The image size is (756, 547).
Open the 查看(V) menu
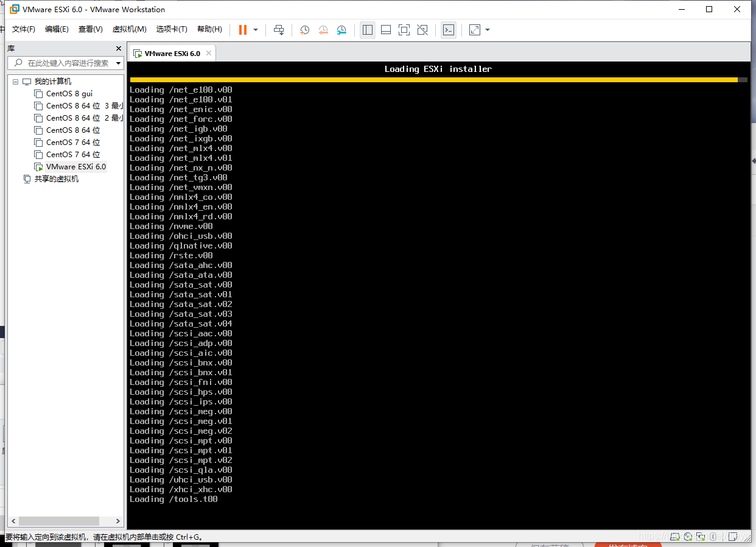click(x=90, y=29)
